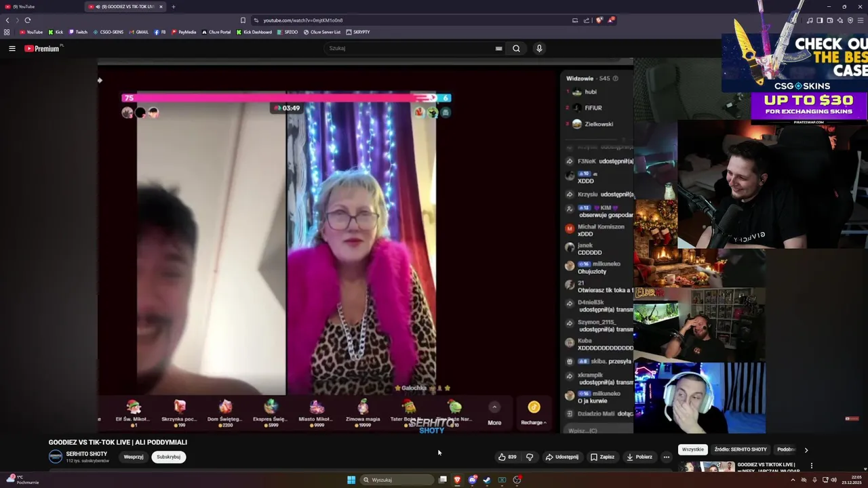Open the music note playlist icon
The height and width of the screenshot is (488, 868).
point(809,20)
